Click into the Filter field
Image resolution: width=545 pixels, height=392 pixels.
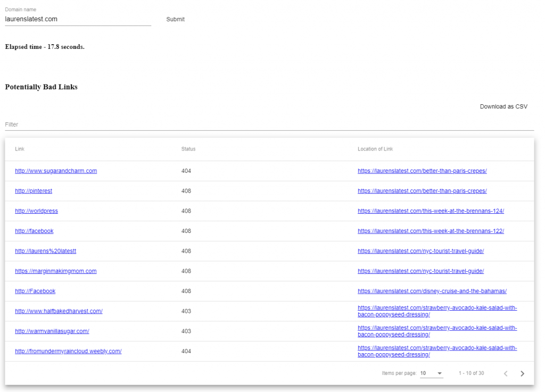[269, 124]
